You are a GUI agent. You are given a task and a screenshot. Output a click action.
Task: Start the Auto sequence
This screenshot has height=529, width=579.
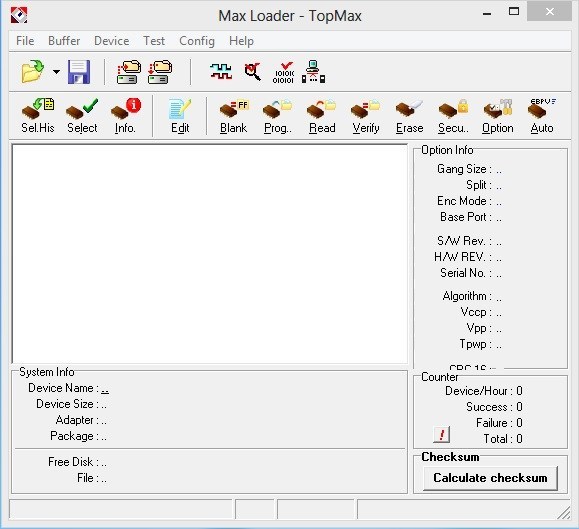(542, 116)
